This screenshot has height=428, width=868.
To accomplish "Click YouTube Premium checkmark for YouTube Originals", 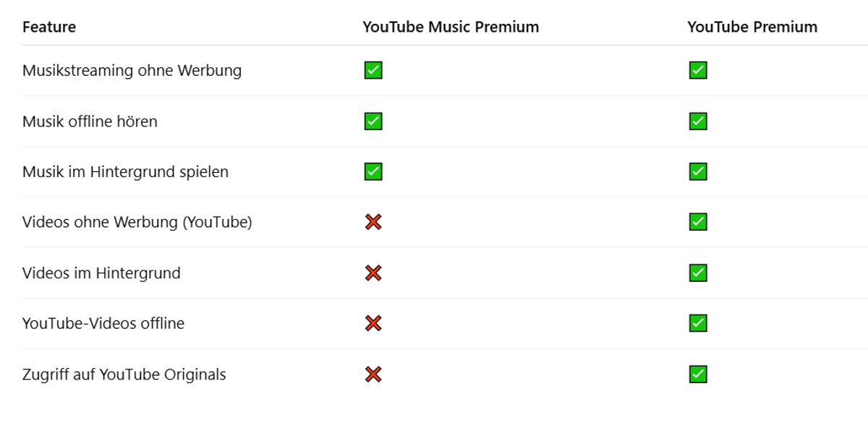I will tap(698, 374).
